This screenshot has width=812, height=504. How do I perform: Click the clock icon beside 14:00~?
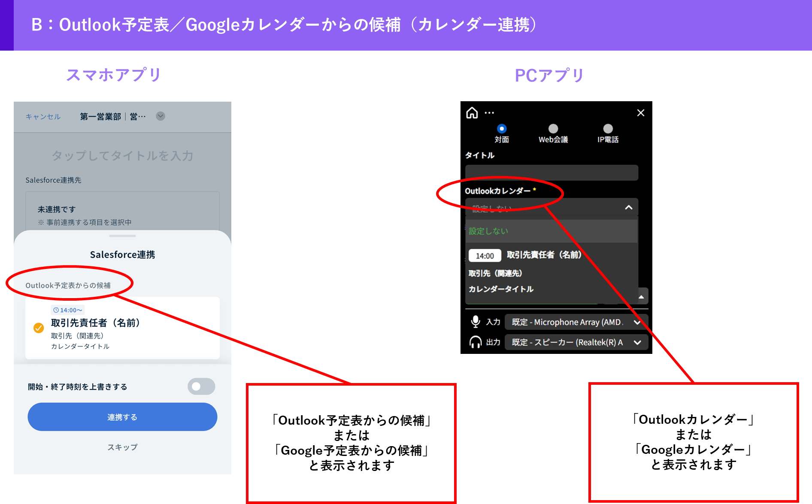(x=56, y=310)
